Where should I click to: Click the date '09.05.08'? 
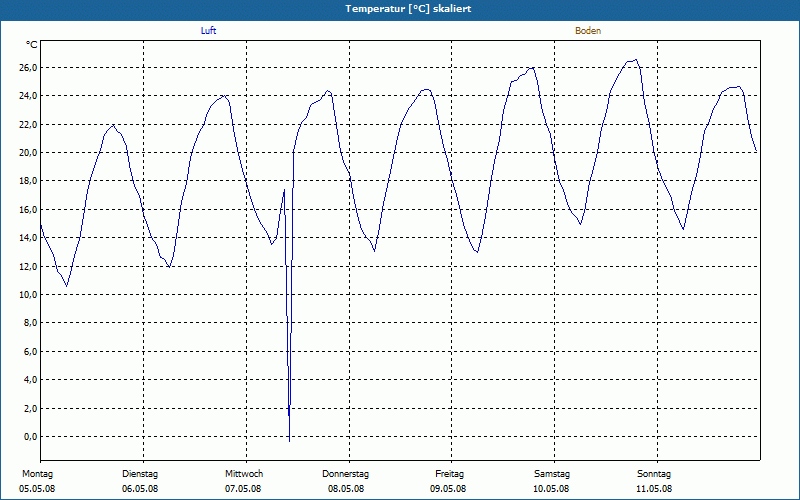(x=448, y=489)
